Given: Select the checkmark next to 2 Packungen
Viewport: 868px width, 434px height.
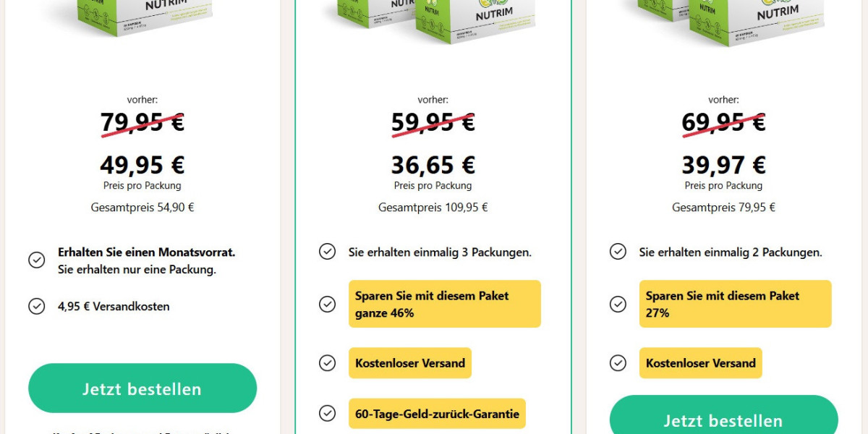Looking at the screenshot, I should pyautogui.click(x=618, y=252).
